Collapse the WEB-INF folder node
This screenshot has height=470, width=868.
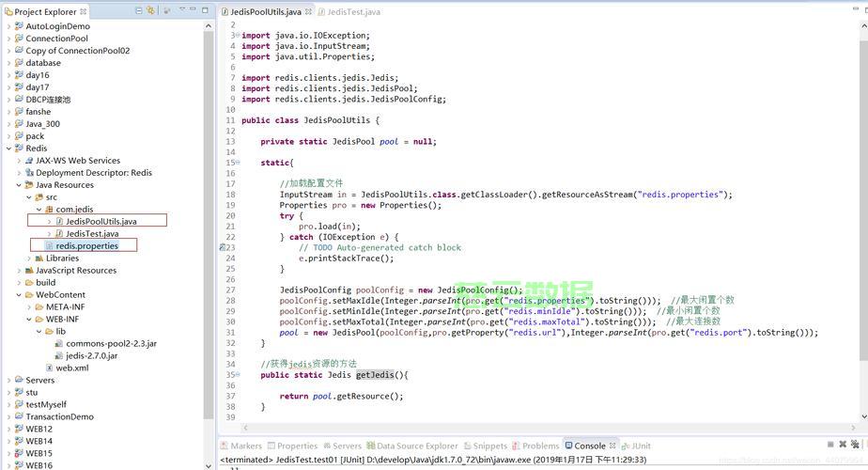(x=29, y=319)
